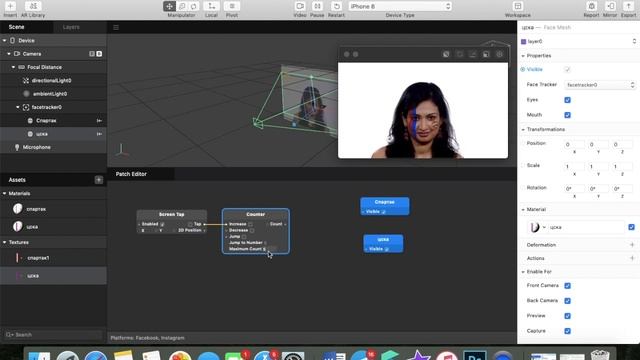Toggle Visible on the цска patch

point(387,249)
